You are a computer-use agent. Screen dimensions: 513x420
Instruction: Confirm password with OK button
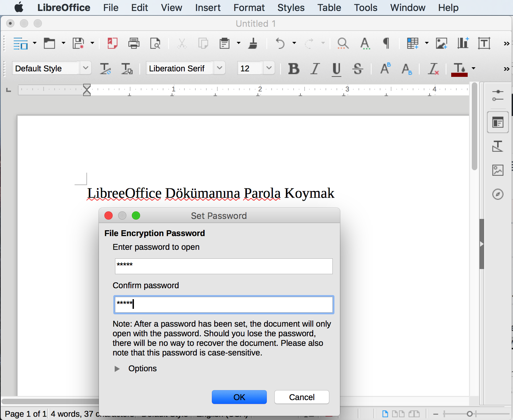coord(239,397)
